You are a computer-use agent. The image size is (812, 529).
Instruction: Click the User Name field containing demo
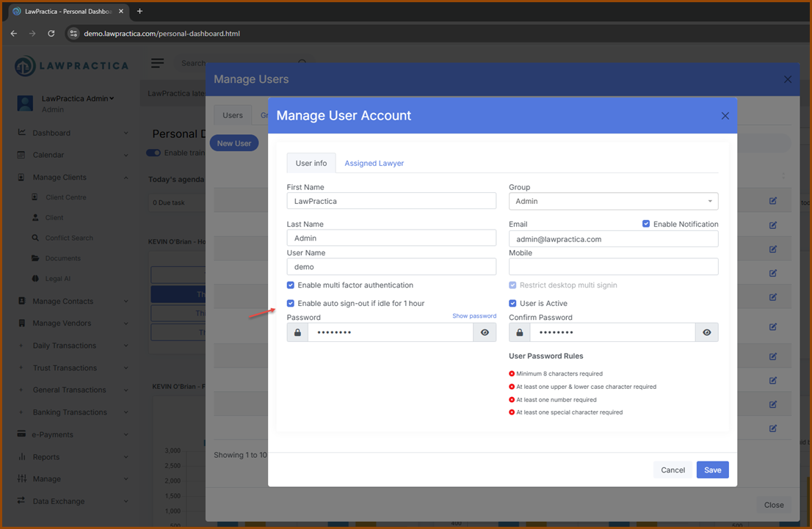(x=391, y=266)
